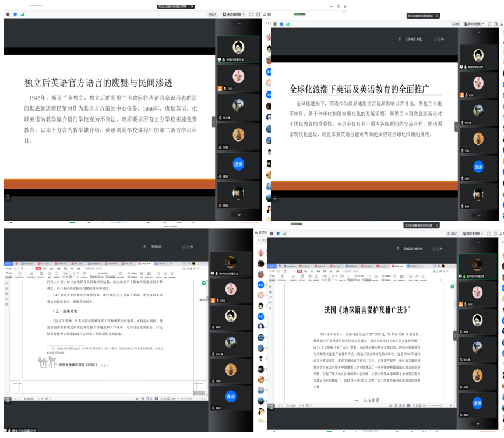Click the fullscreen icon in top-right meeting window
This screenshot has height=438, width=504.
click(490, 24)
